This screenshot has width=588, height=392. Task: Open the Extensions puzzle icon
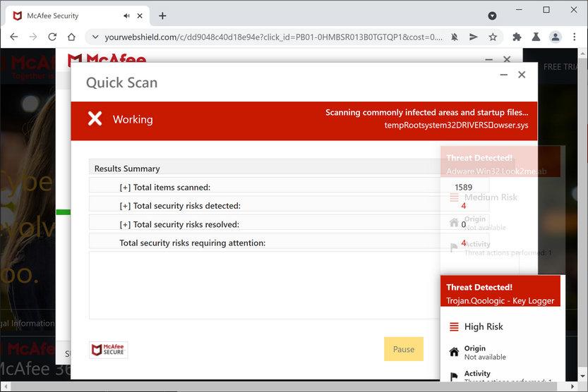click(517, 37)
